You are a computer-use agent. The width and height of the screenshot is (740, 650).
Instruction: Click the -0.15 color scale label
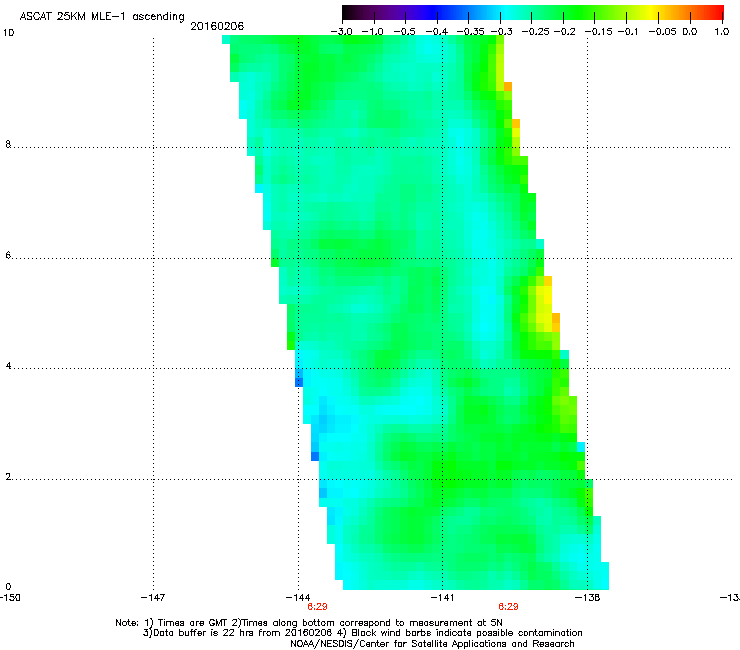pos(598,32)
